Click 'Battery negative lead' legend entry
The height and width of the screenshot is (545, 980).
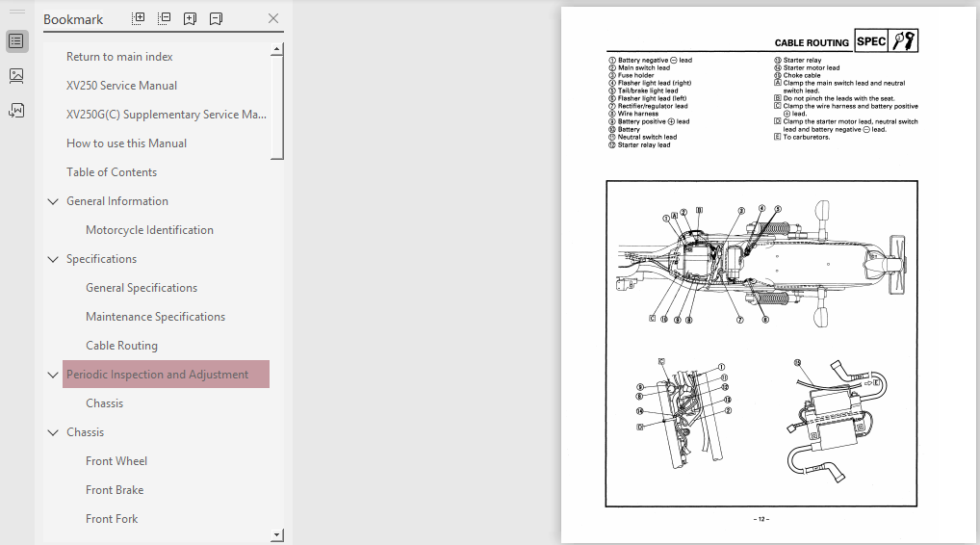(x=650, y=60)
